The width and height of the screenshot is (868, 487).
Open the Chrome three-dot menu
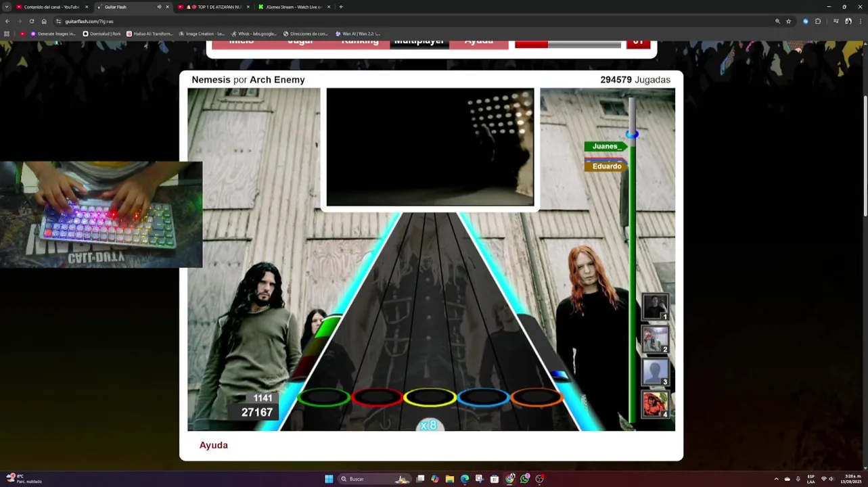click(x=860, y=21)
